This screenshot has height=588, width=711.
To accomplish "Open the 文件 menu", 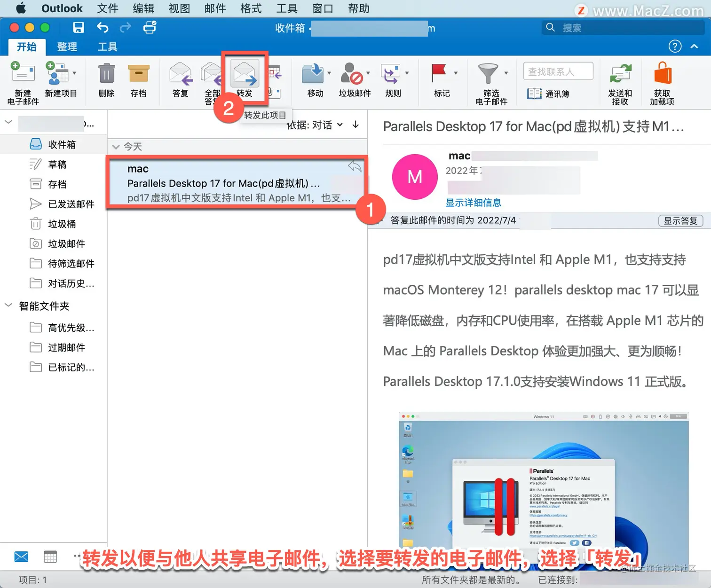I will click(x=108, y=8).
